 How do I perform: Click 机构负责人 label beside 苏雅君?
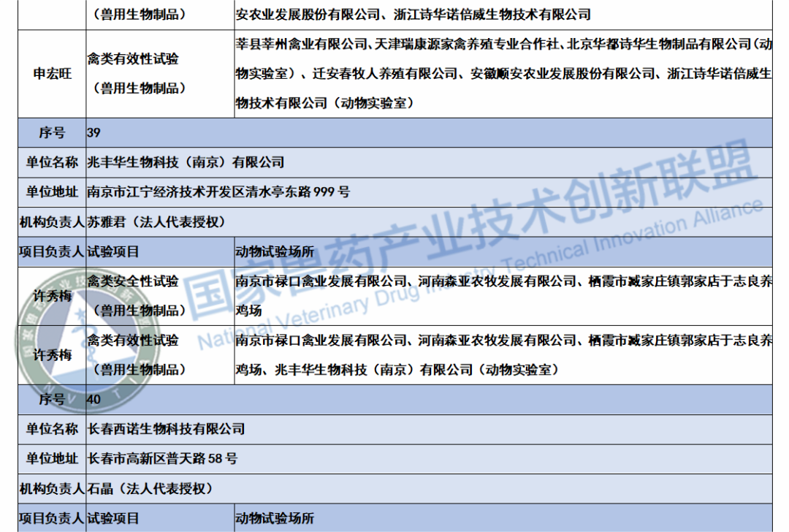coord(53,222)
